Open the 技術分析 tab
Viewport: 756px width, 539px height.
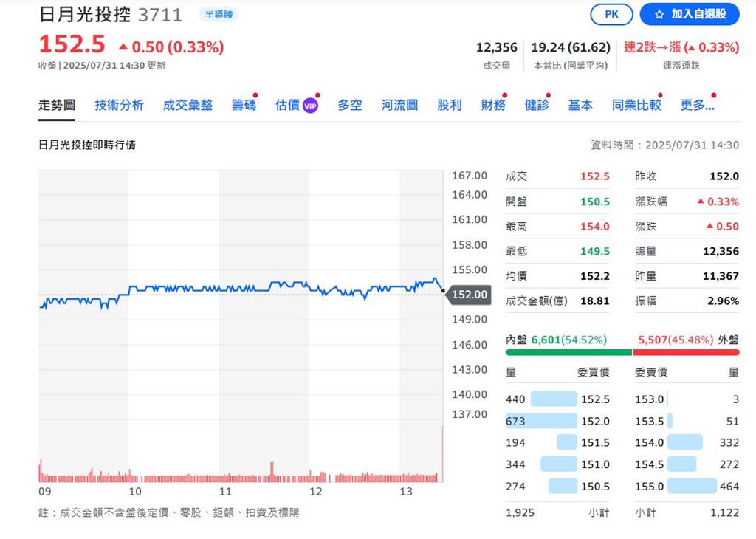(119, 105)
